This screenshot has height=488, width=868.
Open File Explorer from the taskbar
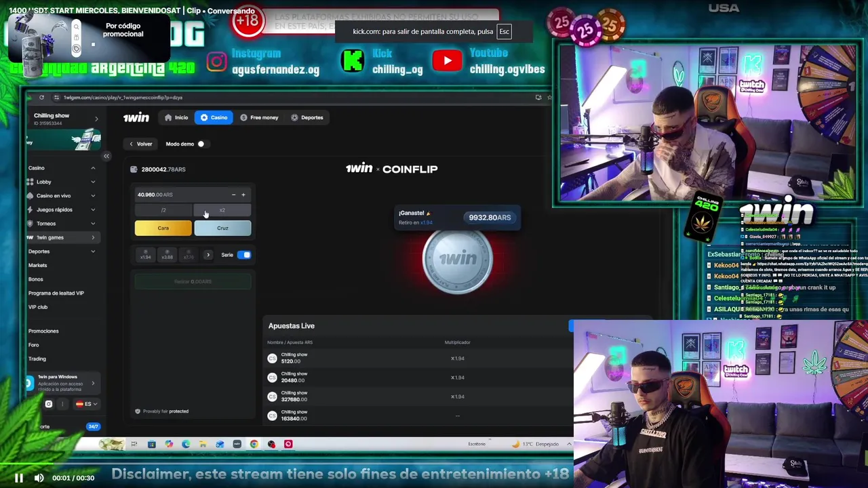click(203, 444)
